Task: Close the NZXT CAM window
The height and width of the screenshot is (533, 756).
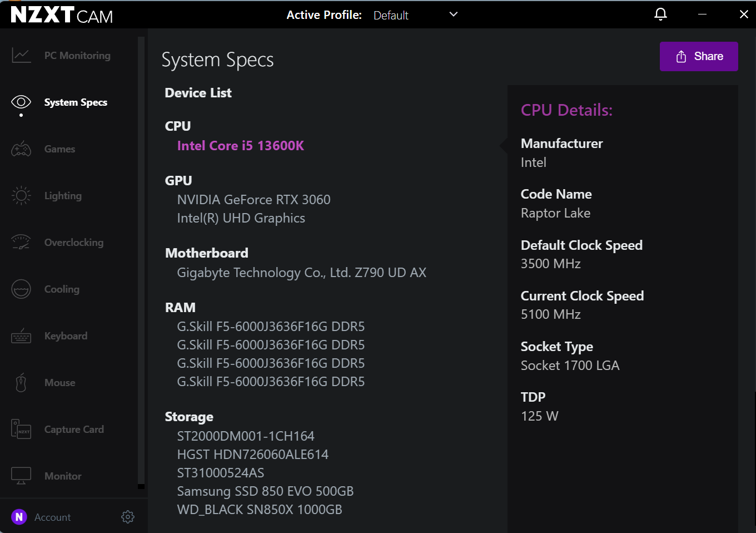Action: click(744, 14)
